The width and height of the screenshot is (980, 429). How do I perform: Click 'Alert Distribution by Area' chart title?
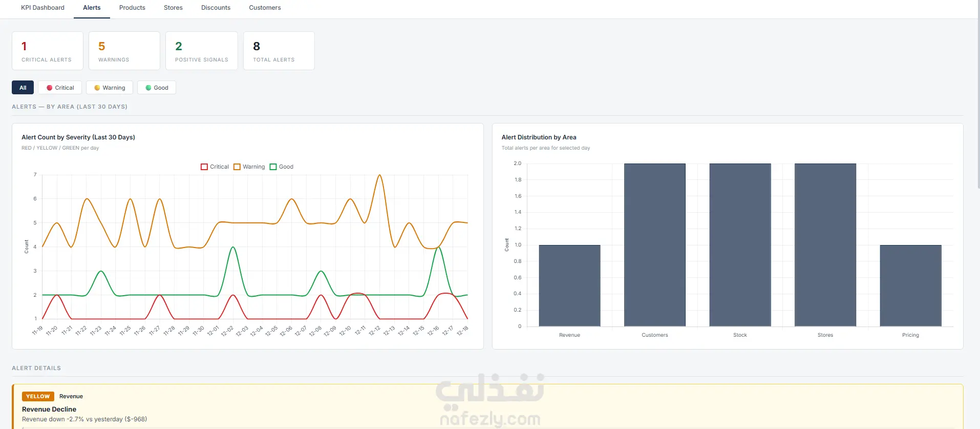(539, 137)
